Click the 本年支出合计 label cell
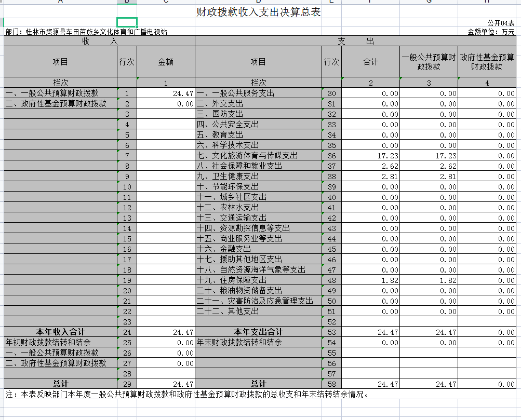This screenshot has width=521, height=420. click(258, 332)
